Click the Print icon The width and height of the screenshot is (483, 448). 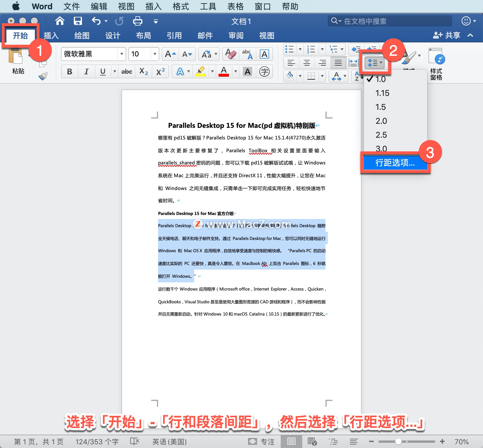tap(137, 21)
